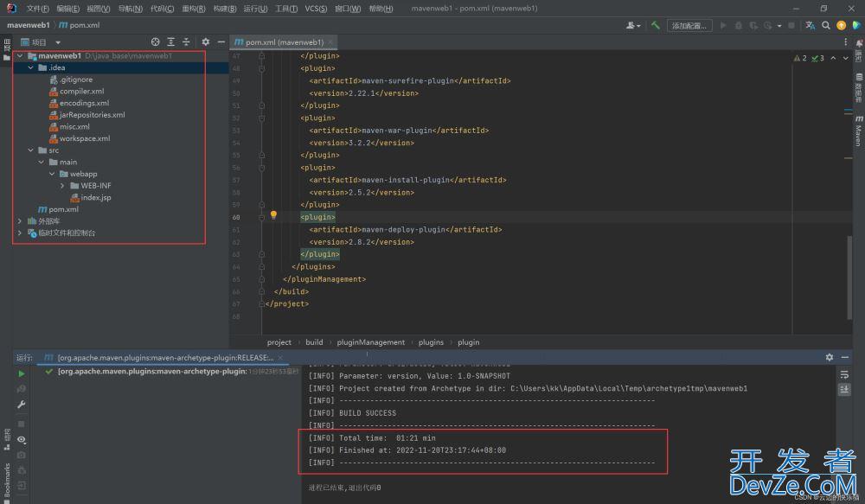Open editor tabs three-dot menu
This screenshot has width=865, height=504.
click(846, 41)
